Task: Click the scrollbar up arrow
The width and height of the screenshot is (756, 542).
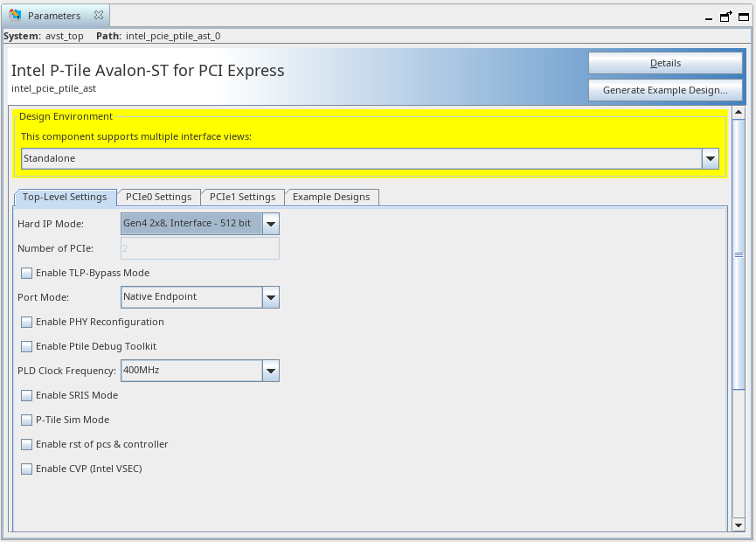Action: point(739,113)
